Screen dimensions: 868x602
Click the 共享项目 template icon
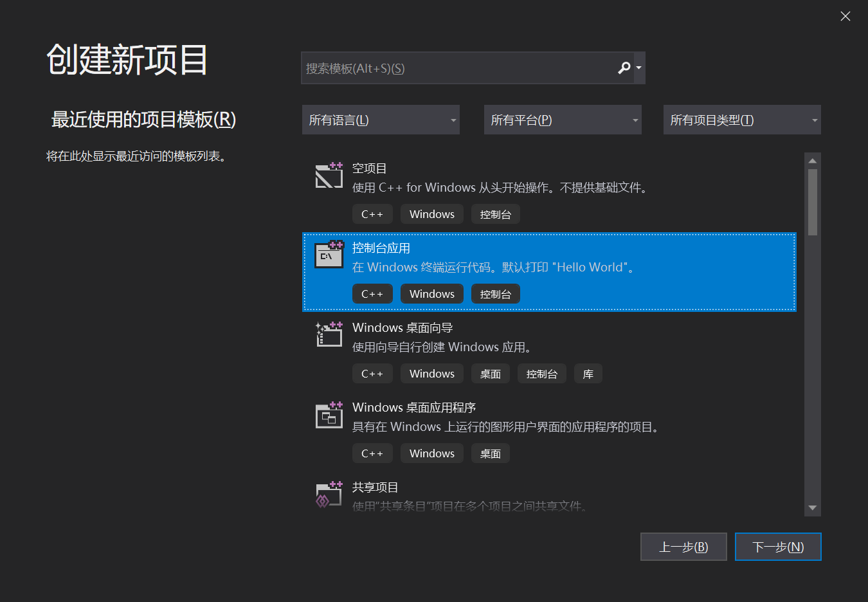click(329, 494)
